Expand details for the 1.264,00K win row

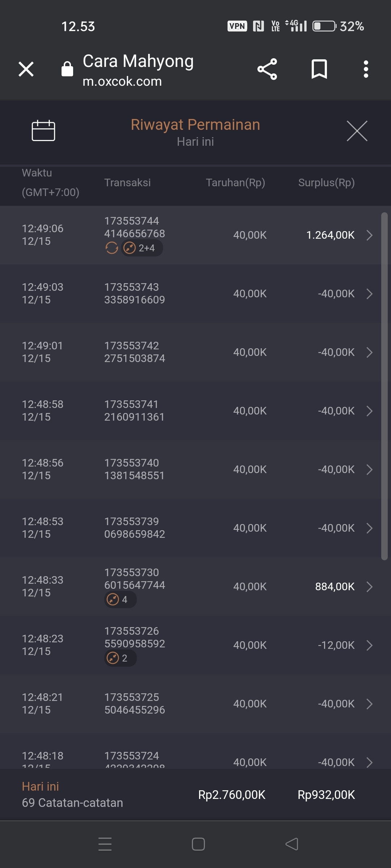click(369, 235)
